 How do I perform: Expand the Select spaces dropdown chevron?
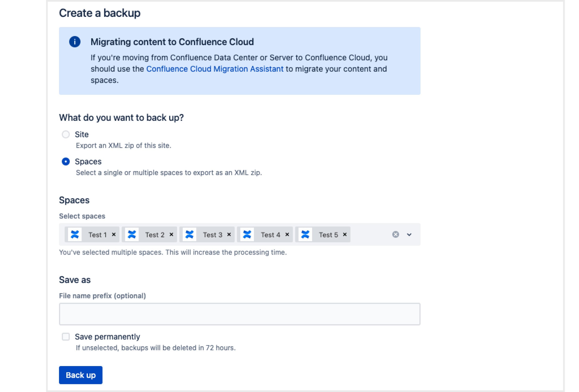(x=409, y=235)
